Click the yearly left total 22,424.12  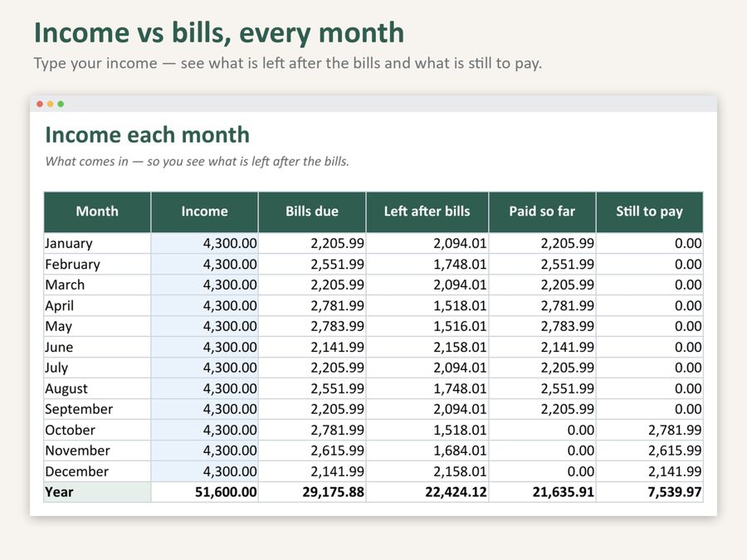click(427, 492)
